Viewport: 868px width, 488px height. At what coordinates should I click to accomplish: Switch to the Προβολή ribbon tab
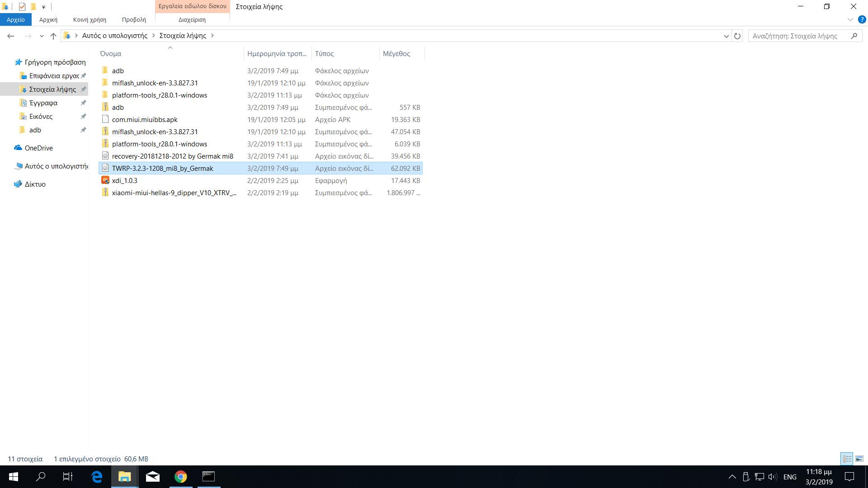coord(134,20)
